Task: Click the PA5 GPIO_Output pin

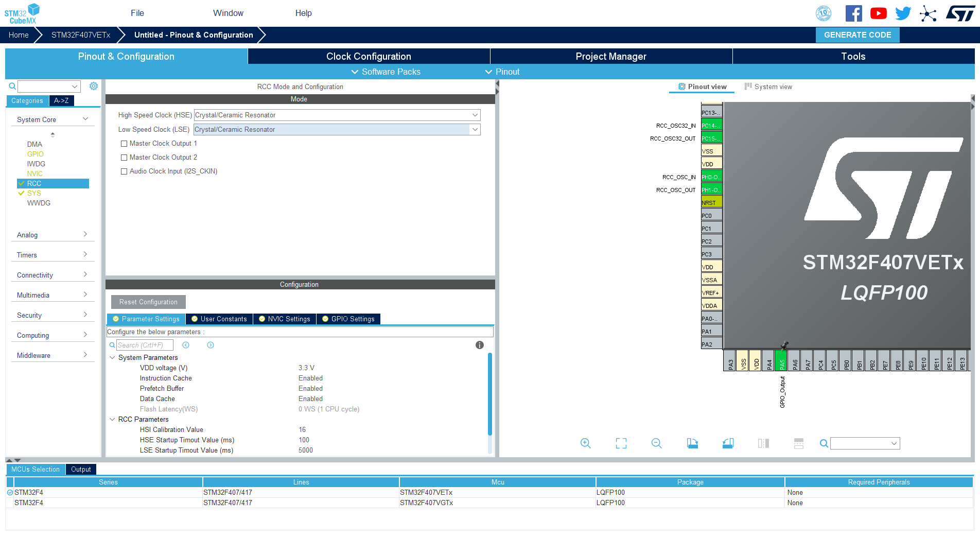Action: [781, 360]
